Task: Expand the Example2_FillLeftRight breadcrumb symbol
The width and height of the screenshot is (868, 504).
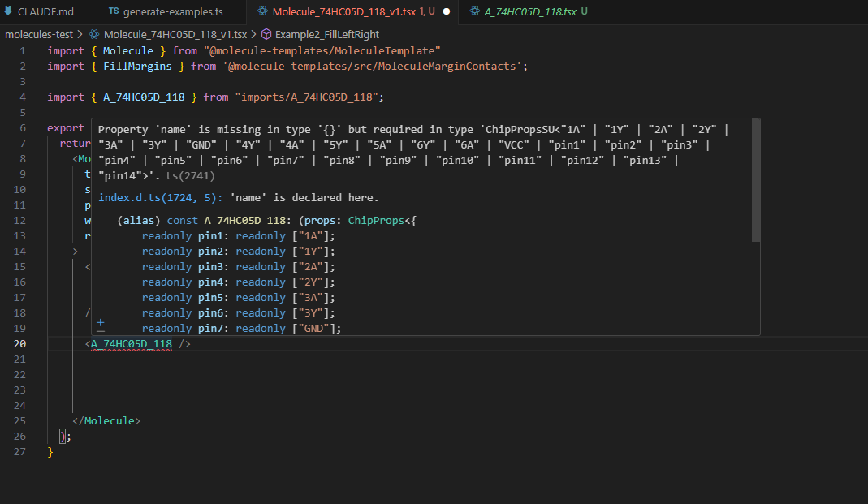Action: tap(326, 35)
